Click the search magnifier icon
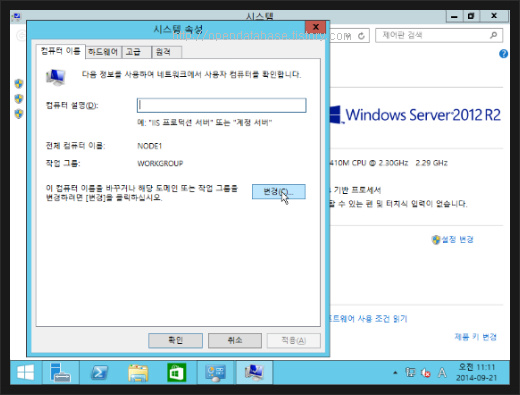520x395 pixels. tap(494, 35)
